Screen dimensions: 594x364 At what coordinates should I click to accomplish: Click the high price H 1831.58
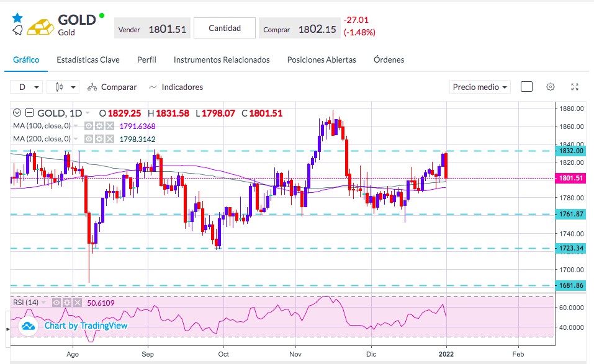pos(168,113)
